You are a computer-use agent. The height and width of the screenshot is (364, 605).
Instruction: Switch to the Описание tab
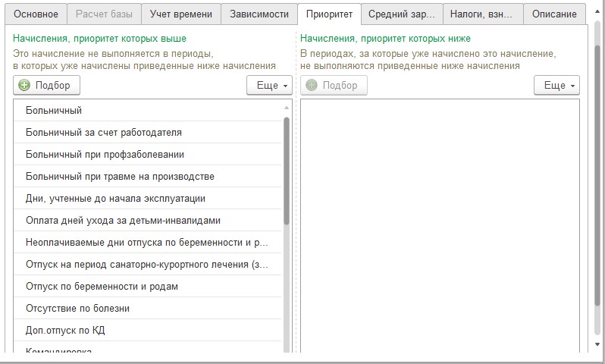click(x=554, y=14)
